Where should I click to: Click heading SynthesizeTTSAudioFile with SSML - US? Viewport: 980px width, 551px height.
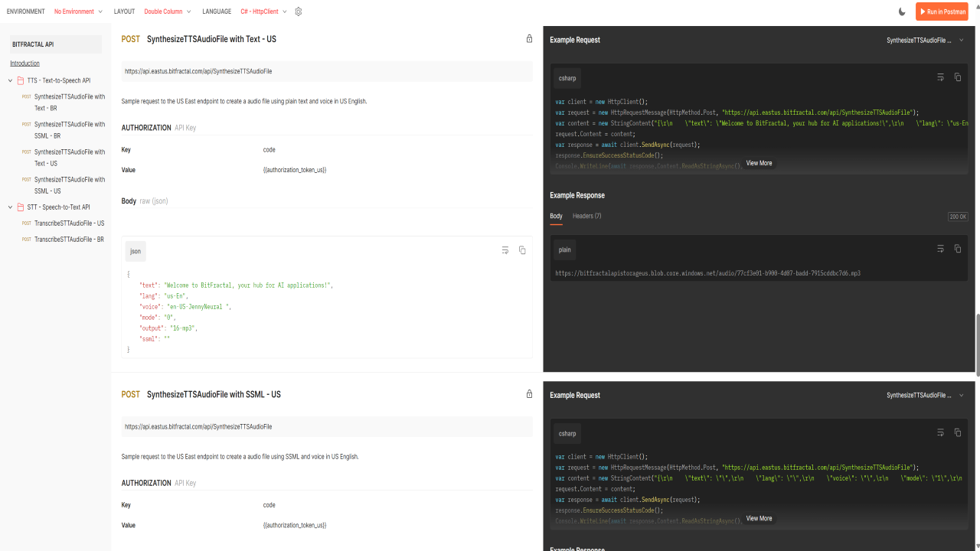click(214, 394)
